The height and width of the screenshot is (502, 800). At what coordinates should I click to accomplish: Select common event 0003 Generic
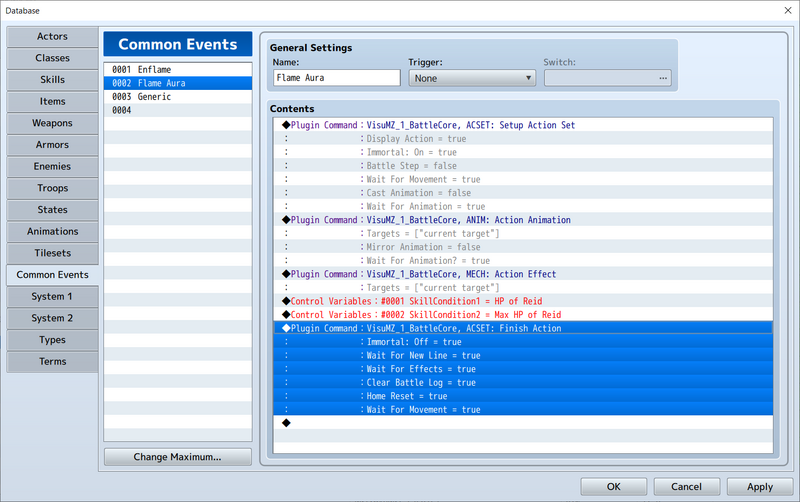177,97
